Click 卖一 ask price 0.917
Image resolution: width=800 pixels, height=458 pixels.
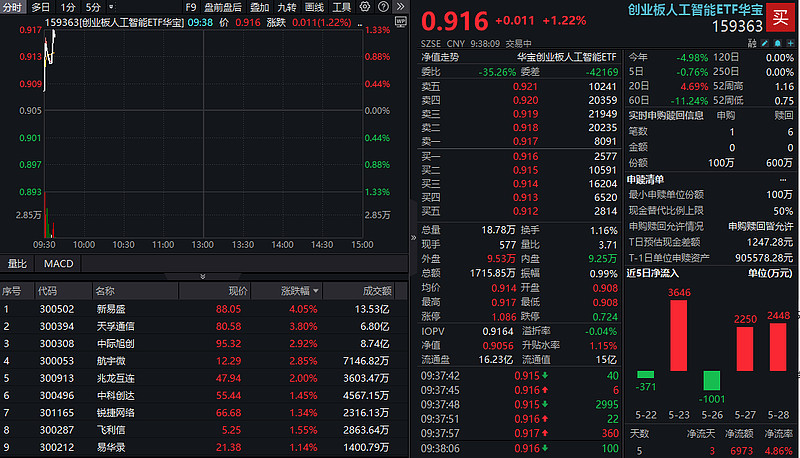(x=525, y=141)
